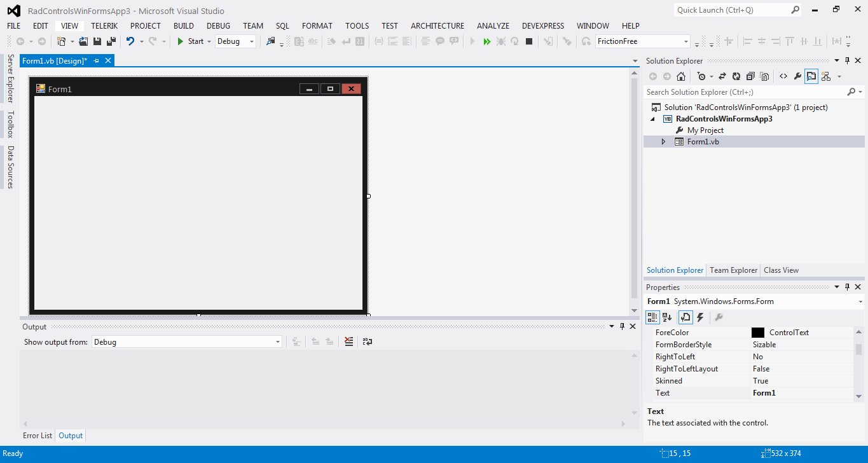Save the current file with the single-disk icon
Screen dimensions: 868x463
click(x=97, y=41)
